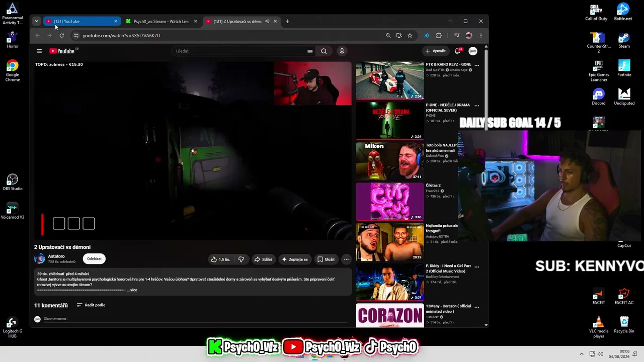Open Chrome media controls icon

pos(457,35)
